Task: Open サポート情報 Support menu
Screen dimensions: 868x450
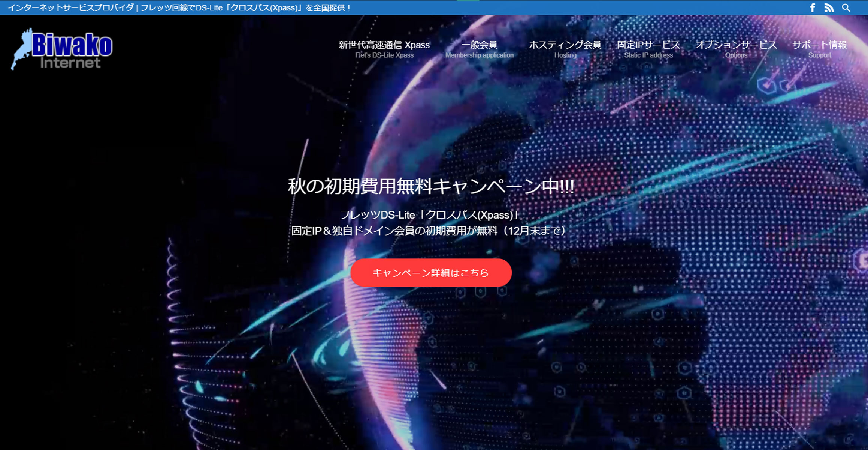Action: tap(819, 49)
